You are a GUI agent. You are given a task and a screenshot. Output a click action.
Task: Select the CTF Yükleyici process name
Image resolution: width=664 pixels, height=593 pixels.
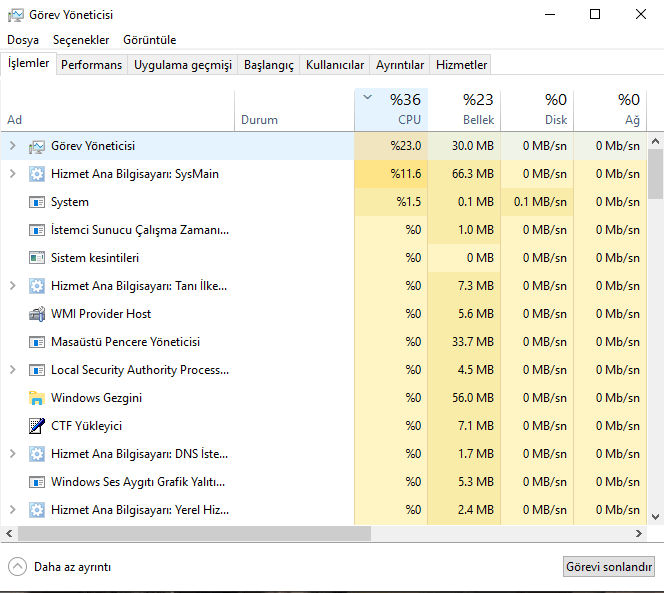(86, 426)
